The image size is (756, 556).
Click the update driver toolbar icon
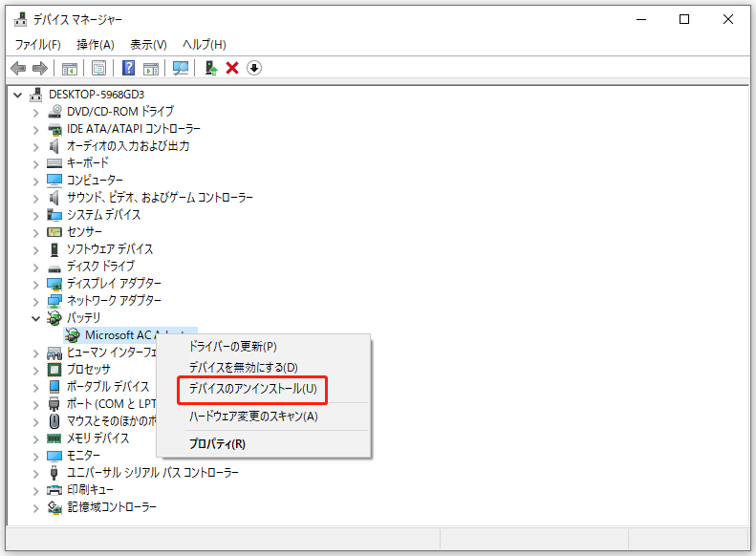tap(211, 68)
